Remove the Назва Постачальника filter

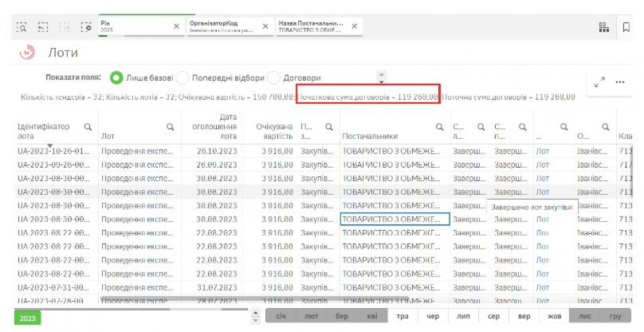(x=355, y=26)
